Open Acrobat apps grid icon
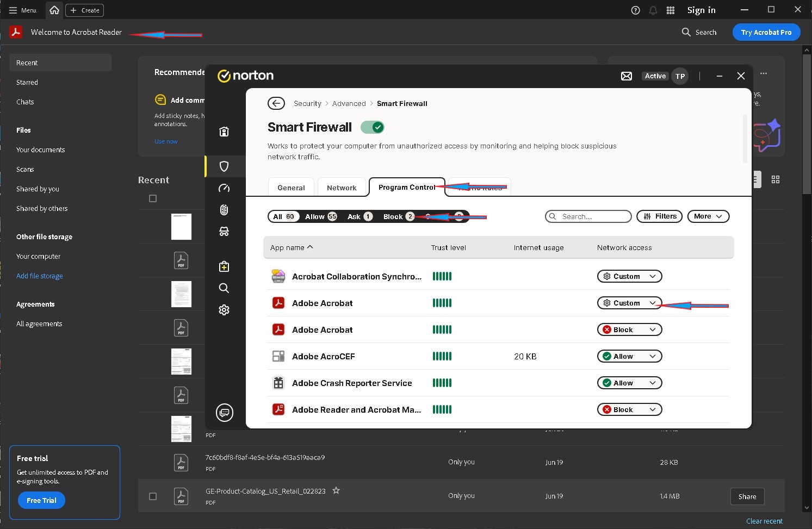This screenshot has width=812, height=529. (x=671, y=10)
